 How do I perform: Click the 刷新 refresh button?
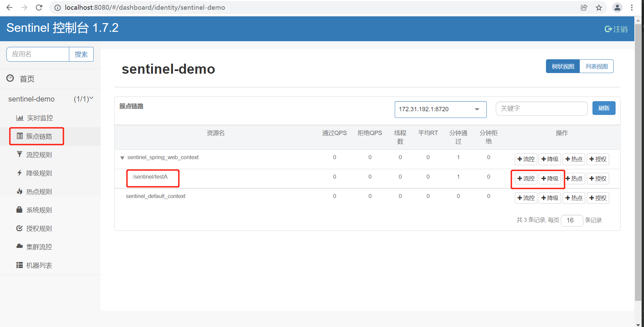[604, 108]
